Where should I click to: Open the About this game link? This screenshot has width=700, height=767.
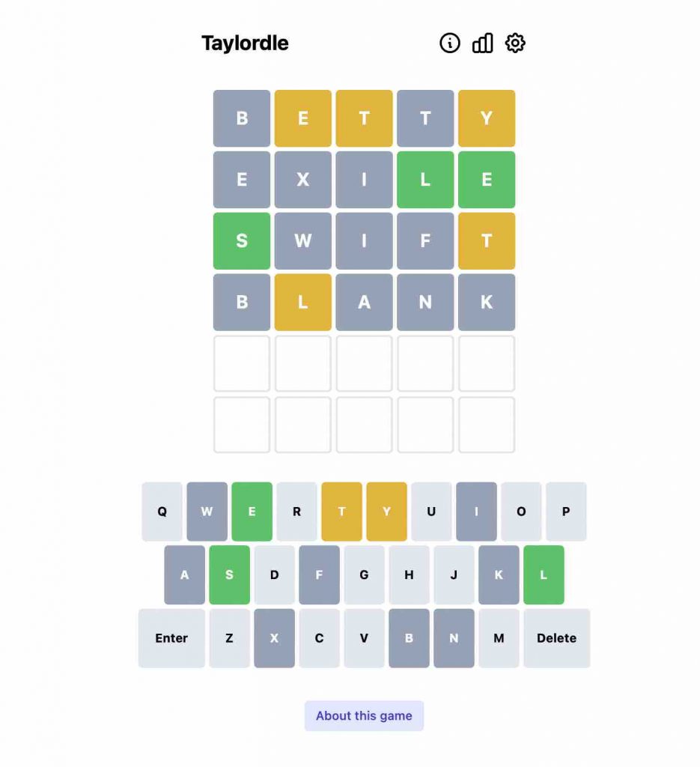point(364,715)
